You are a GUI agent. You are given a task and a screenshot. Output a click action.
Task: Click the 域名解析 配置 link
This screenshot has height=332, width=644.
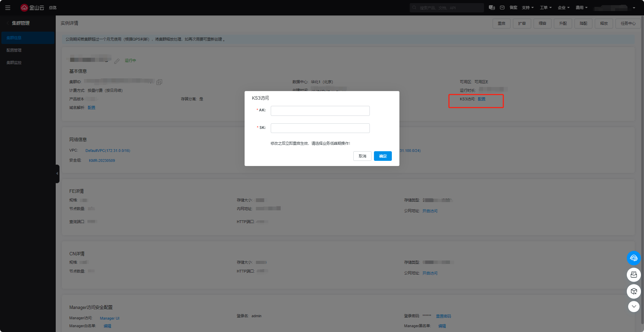92,108
